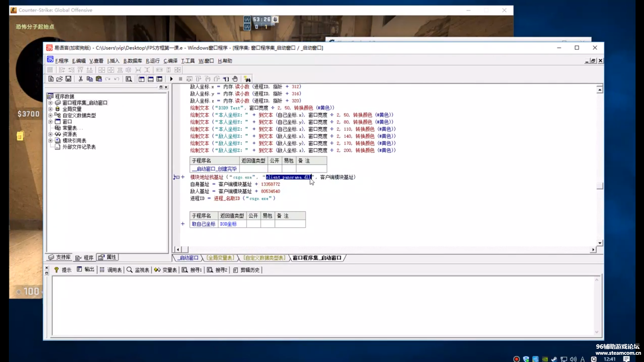This screenshot has height=362, width=644.
Task: Open the C.编译 menu
Action: [170, 61]
